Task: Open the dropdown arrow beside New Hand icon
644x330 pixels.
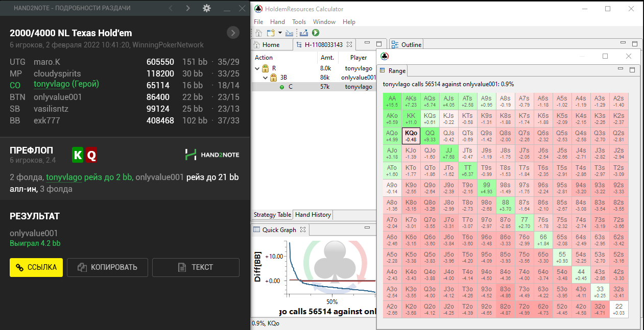Action: point(279,33)
